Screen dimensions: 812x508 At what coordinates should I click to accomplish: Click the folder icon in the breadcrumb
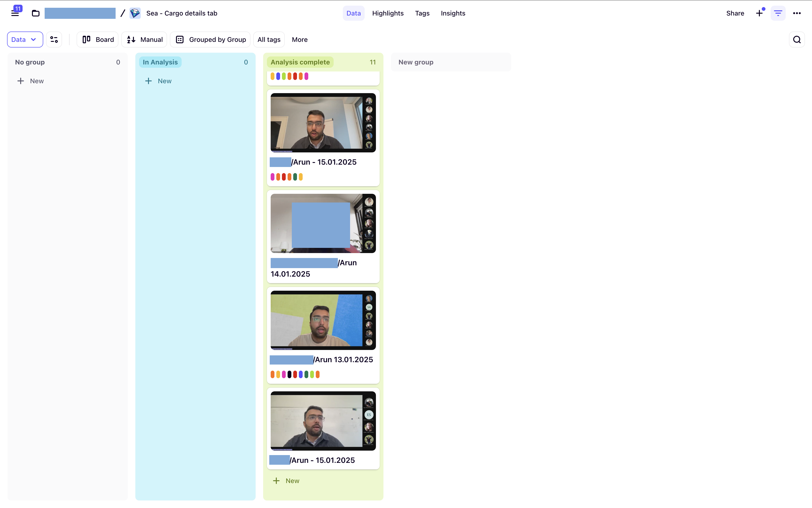(35, 13)
